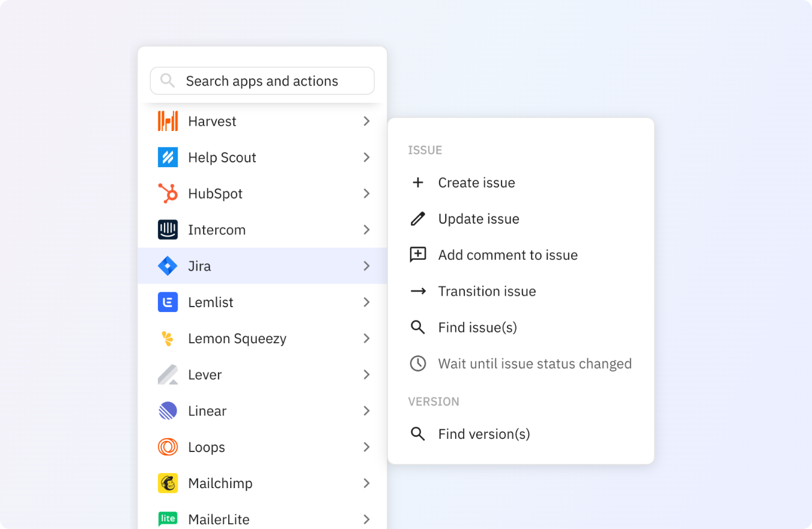Click the magnifier icon in search box
Viewport: 812px width, 529px height.
tap(168, 81)
